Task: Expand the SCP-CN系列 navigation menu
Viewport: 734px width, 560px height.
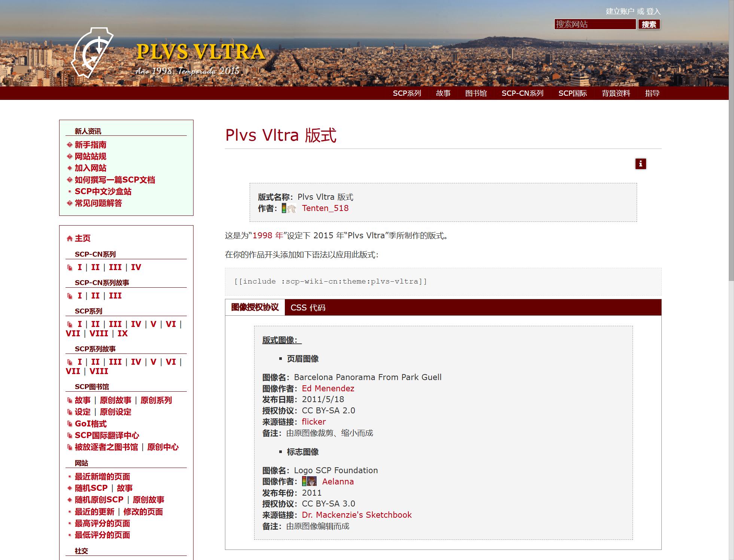Action: click(522, 93)
